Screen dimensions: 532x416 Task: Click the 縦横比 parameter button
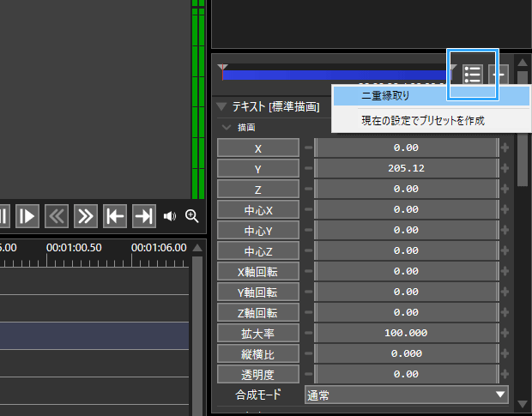258,353
